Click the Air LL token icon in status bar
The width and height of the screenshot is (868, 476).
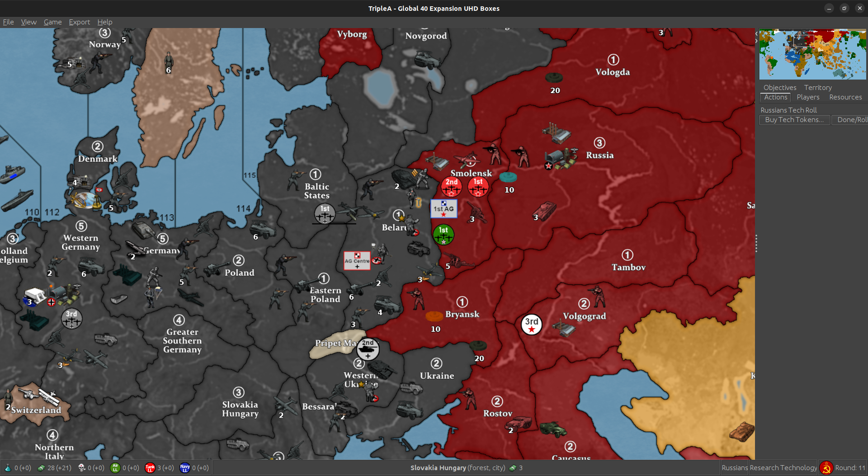pyautogui.click(x=115, y=468)
